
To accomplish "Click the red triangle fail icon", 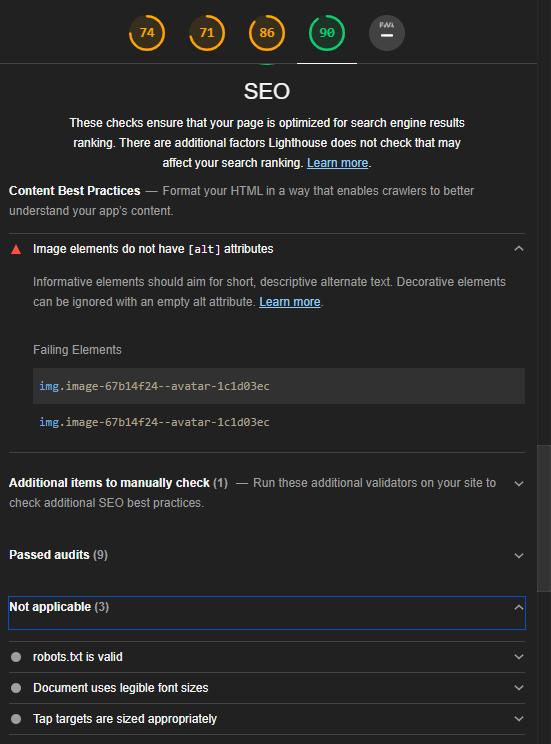I will point(16,249).
